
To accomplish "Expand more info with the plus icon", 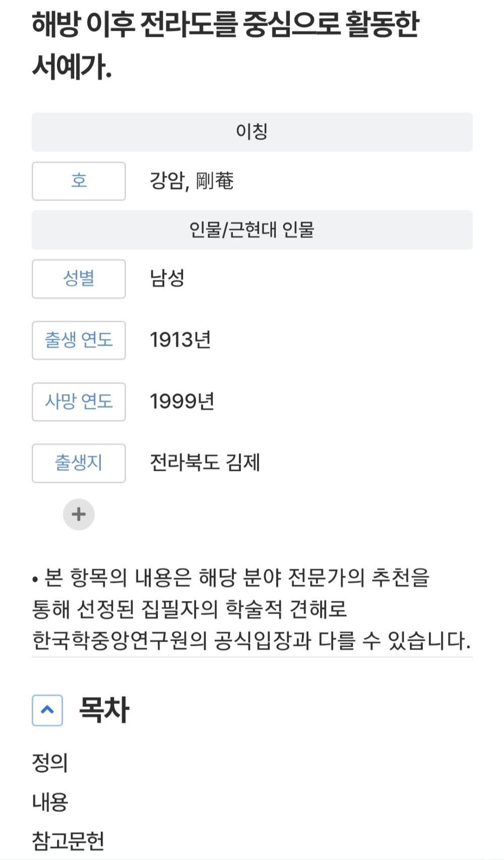I will tap(79, 514).
